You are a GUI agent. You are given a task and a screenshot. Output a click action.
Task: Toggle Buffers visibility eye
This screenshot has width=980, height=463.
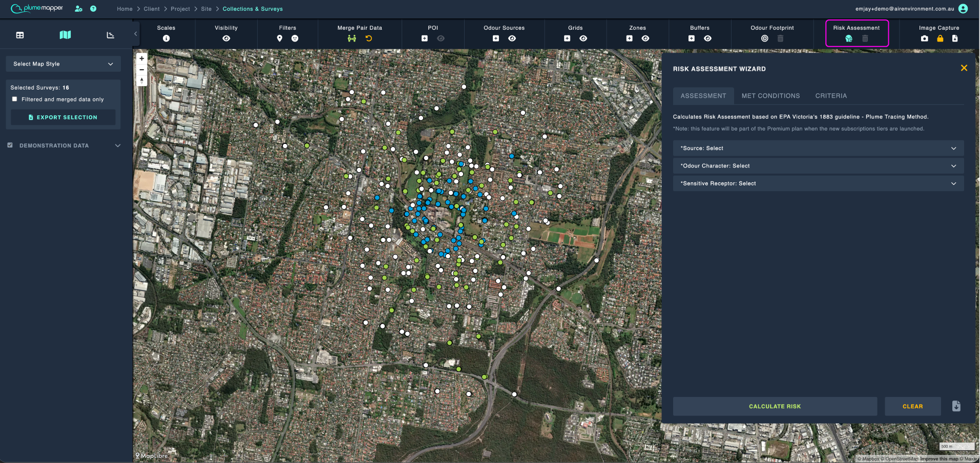pyautogui.click(x=707, y=38)
